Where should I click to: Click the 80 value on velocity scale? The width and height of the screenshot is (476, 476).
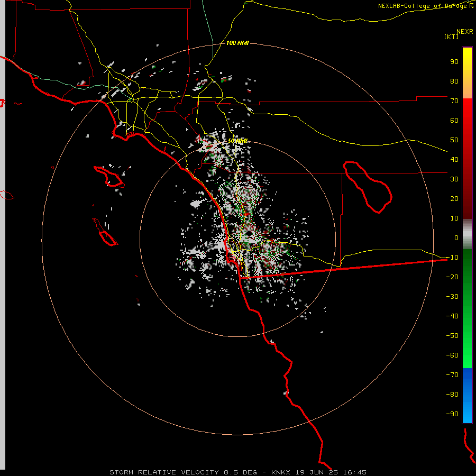(454, 81)
